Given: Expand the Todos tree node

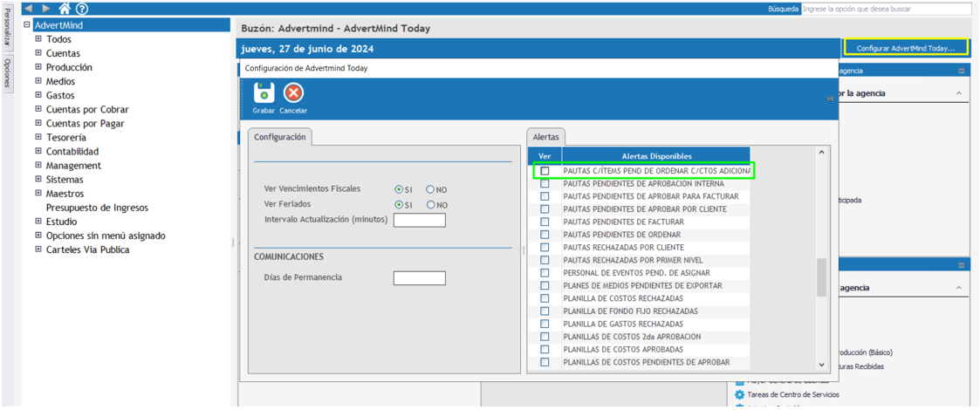Looking at the screenshot, I should 38,38.
